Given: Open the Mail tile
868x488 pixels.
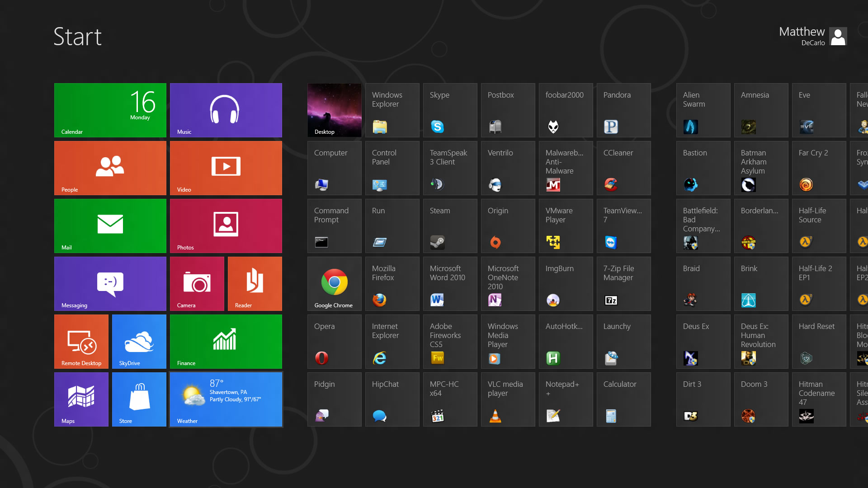Looking at the screenshot, I should (x=110, y=226).
